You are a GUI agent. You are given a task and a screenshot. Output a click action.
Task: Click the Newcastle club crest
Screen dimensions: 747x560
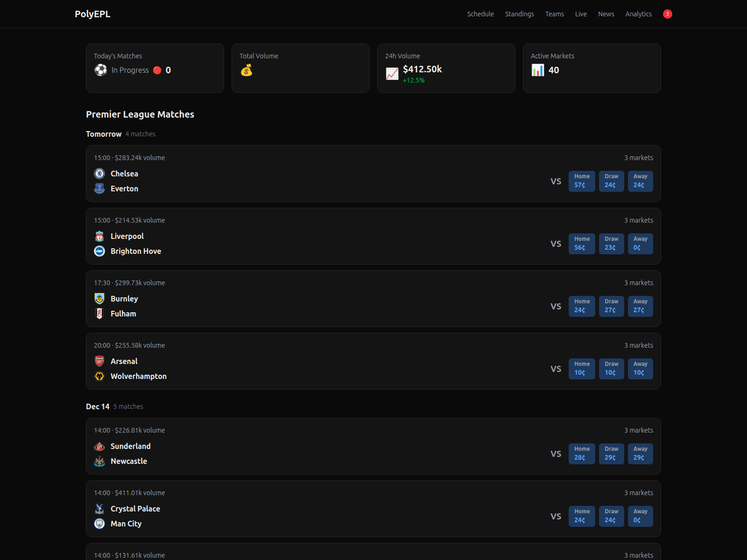(x=99, y=461)
